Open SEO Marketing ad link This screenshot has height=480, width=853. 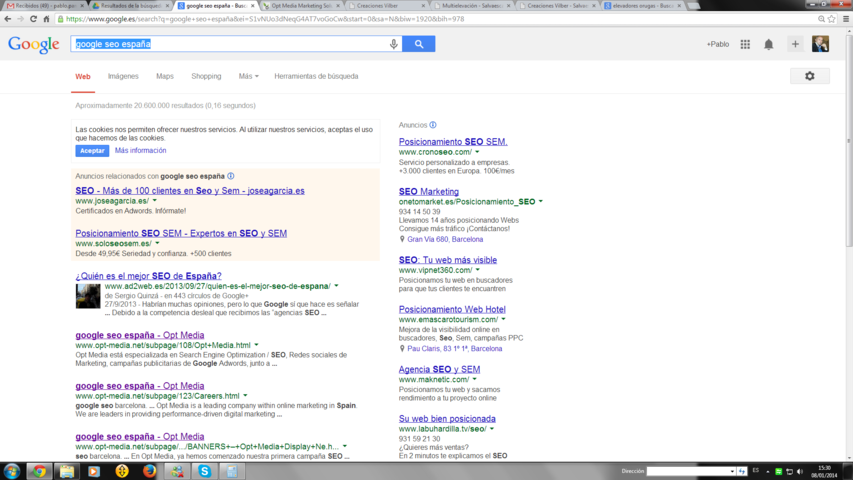point(429,192)
